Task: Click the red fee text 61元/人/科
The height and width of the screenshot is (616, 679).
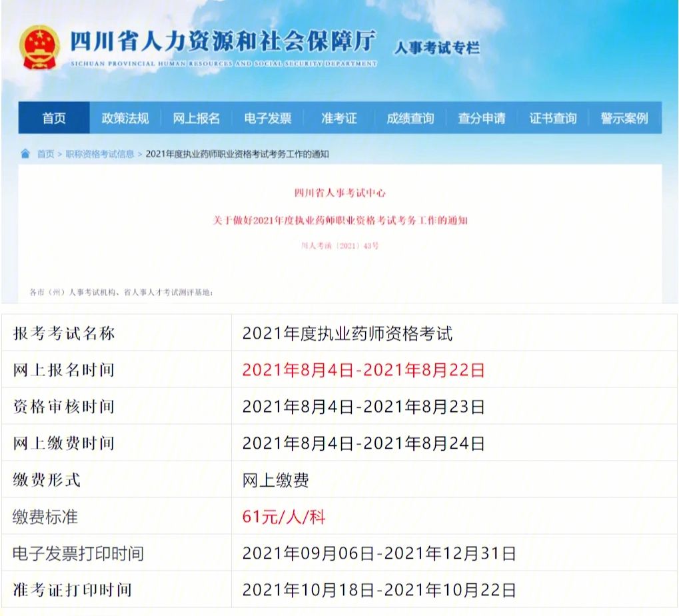Action: click(285, 516)
